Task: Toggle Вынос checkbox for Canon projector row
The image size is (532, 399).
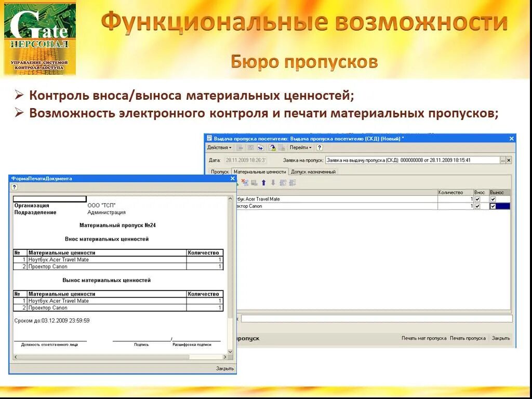Action: (493, 206)
